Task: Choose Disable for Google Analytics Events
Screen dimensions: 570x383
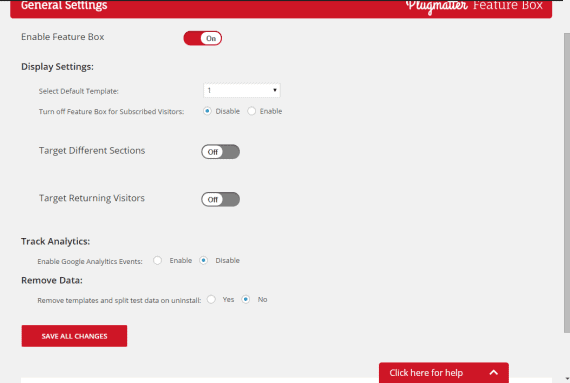Action: (x=204, y=261)
